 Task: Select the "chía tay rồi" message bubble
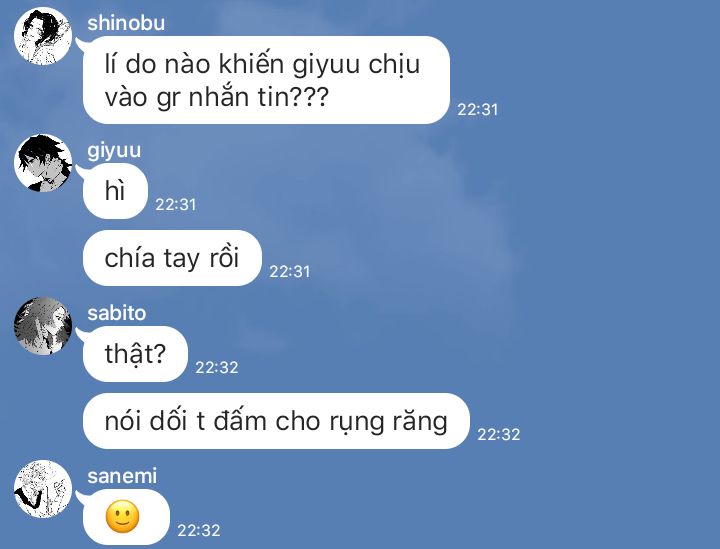[x=172, y=258]
